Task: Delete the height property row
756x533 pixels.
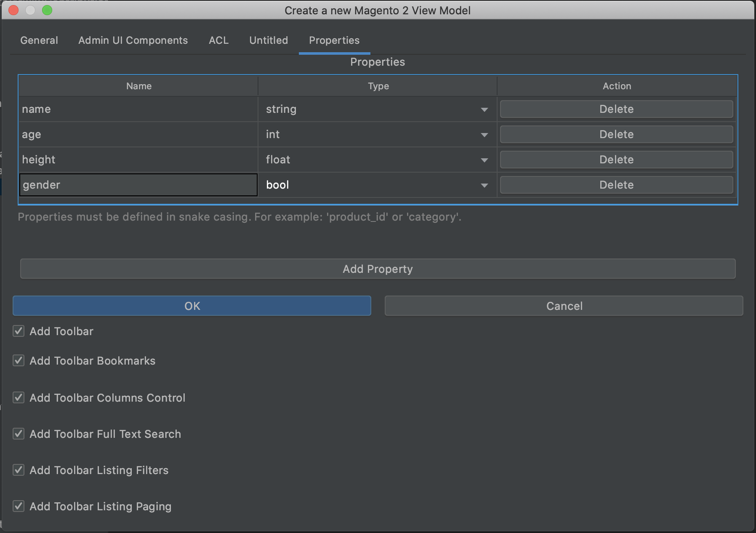Action: pyautogui.click(x=616, y=160)
